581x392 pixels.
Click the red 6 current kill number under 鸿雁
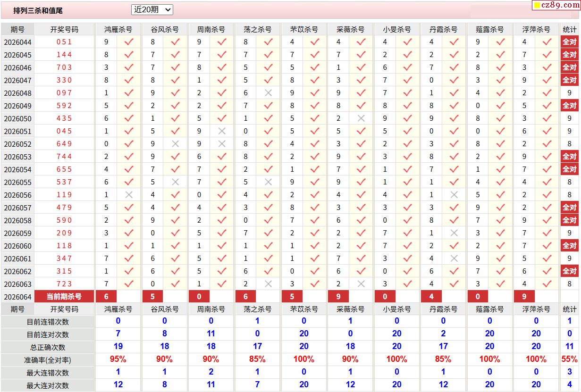(107, 296)
